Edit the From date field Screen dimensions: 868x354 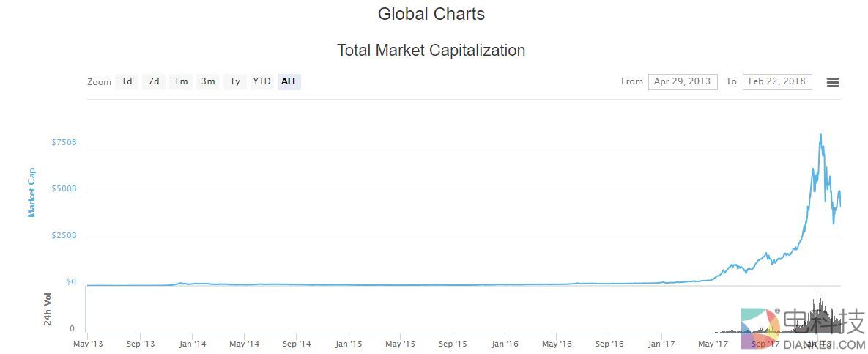point(682,81)
